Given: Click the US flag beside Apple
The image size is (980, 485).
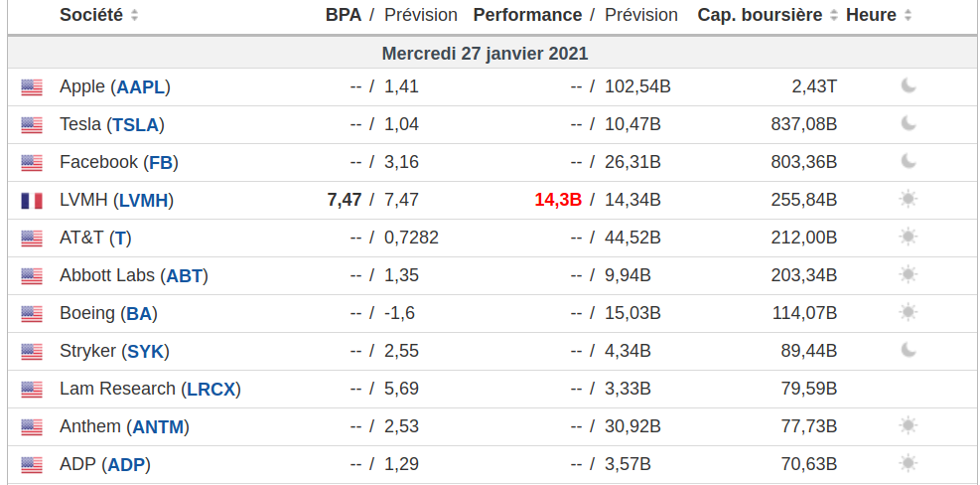Looking at the screenshot, I should tap(32, 87).
